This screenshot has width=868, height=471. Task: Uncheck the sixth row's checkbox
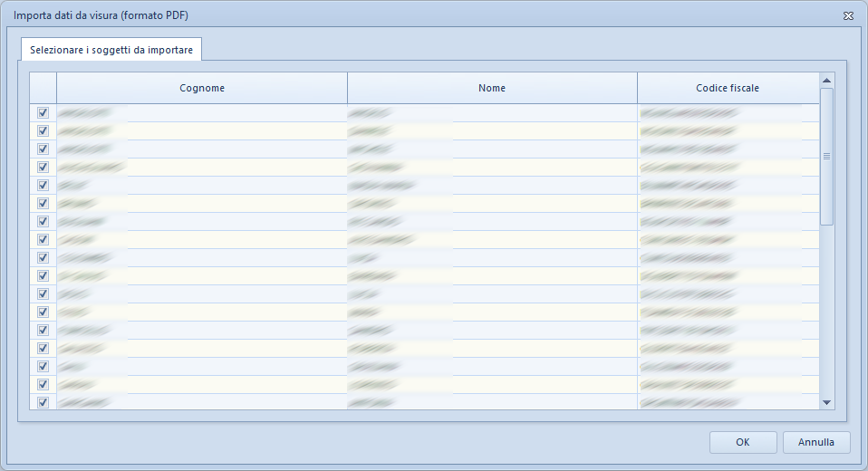43,203
